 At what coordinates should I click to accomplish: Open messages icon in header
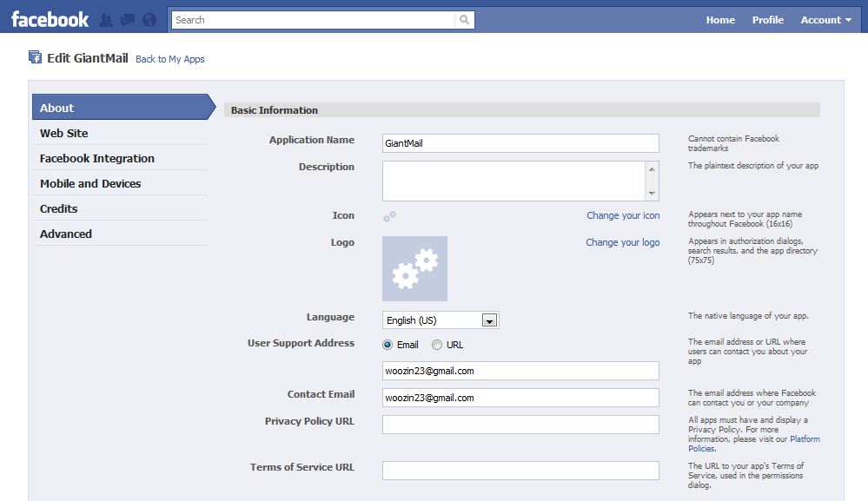click(x=128, y=20)
